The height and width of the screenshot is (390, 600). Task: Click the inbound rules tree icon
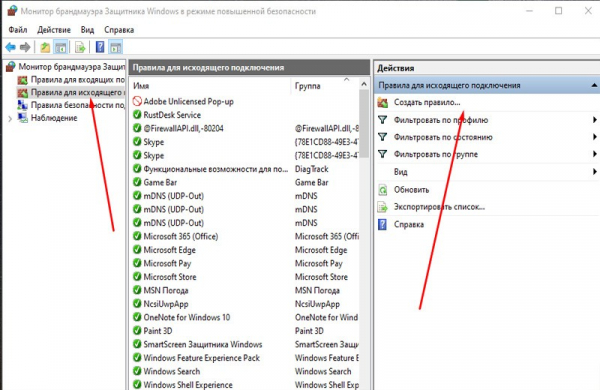click(23, 80)
